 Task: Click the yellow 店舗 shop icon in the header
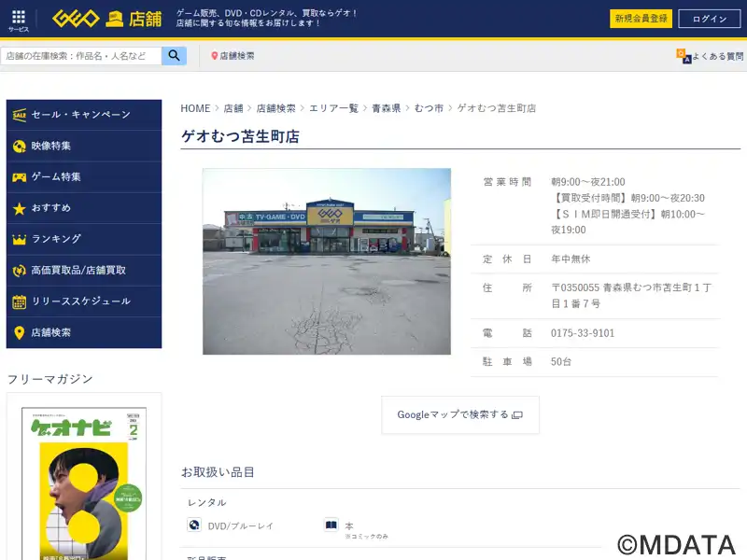tap(114, 20)
